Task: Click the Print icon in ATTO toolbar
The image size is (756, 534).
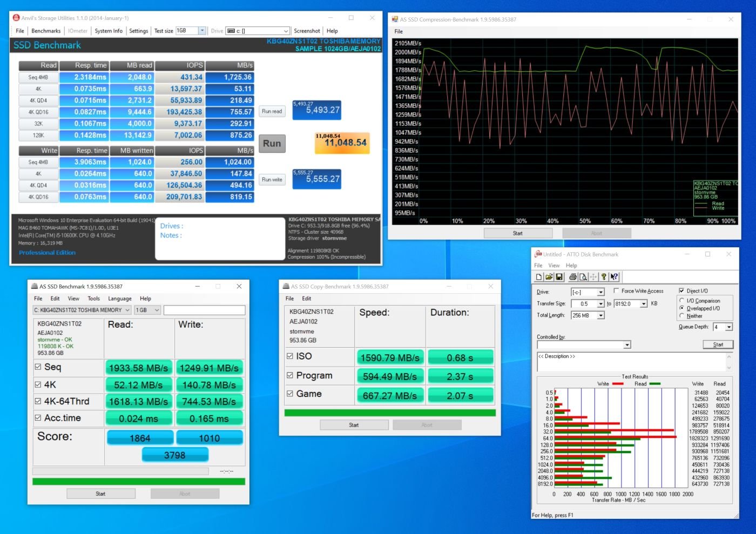Action: (x=573, y=277)
